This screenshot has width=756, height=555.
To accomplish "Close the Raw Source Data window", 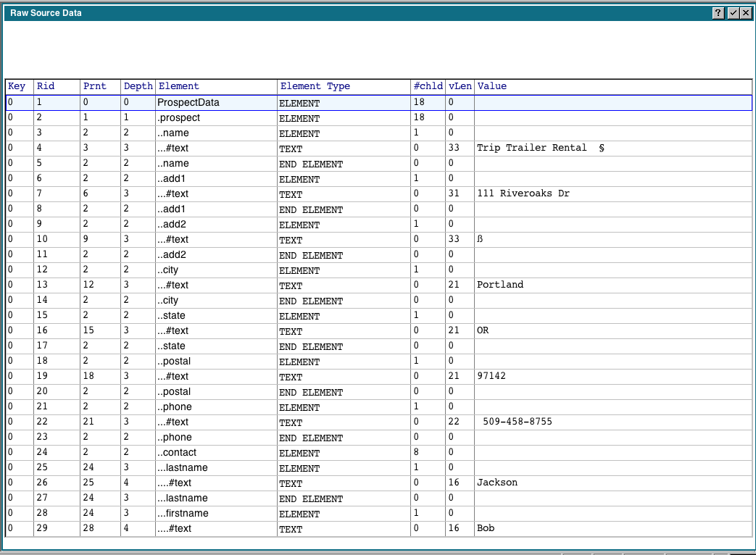I will tap(745, 13).
